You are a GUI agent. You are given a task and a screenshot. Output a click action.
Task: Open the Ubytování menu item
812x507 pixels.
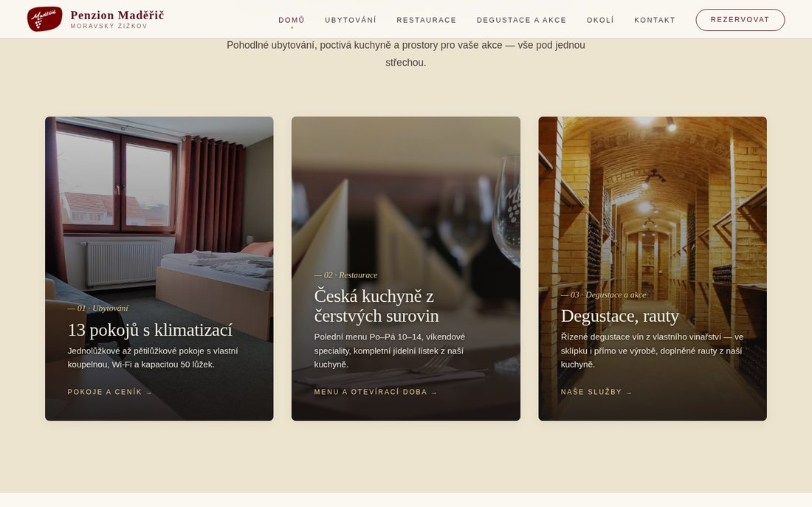pyautogui.click(x=351, y=20)
